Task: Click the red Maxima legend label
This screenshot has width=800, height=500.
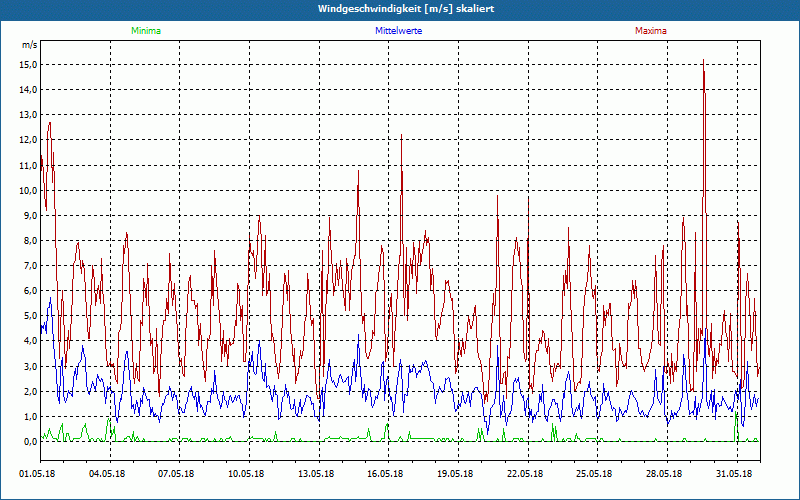Action: pyautogui.click(x=651, y=31)
